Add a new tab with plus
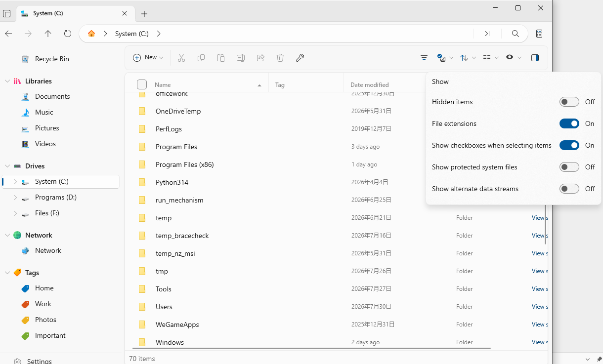This screenshot has height=364, width=603. 144,14
